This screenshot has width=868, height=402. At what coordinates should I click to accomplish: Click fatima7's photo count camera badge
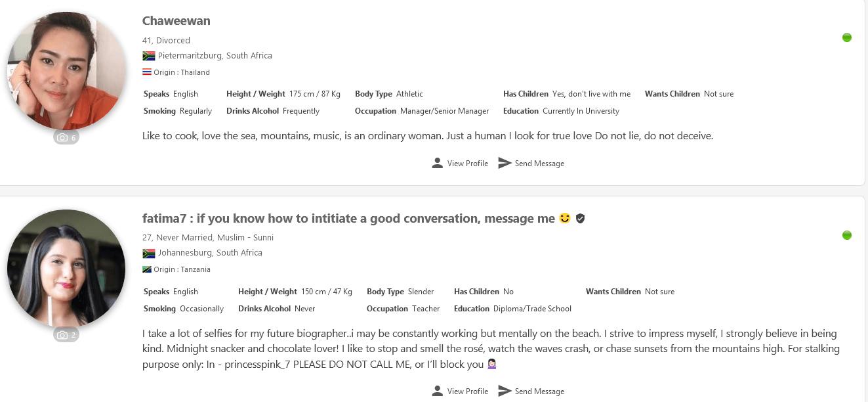click(x=66, y=335)
